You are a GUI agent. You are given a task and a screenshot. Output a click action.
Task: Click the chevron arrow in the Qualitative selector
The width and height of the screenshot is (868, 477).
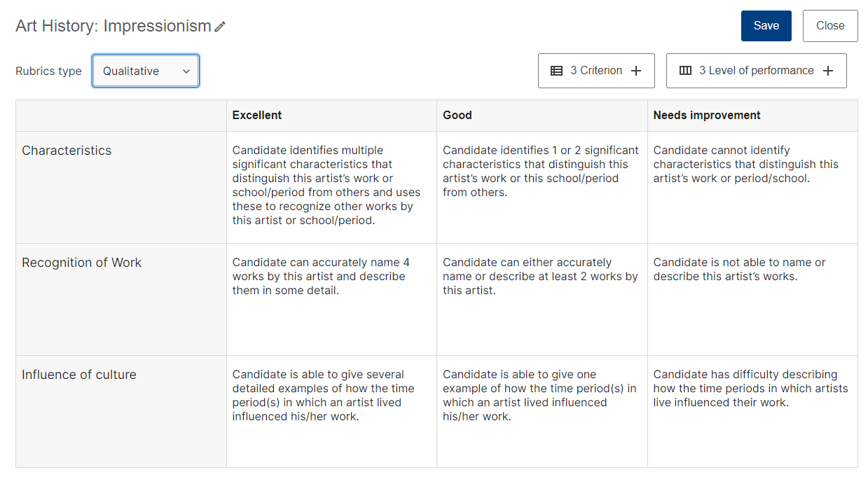(x=186, y=71)
